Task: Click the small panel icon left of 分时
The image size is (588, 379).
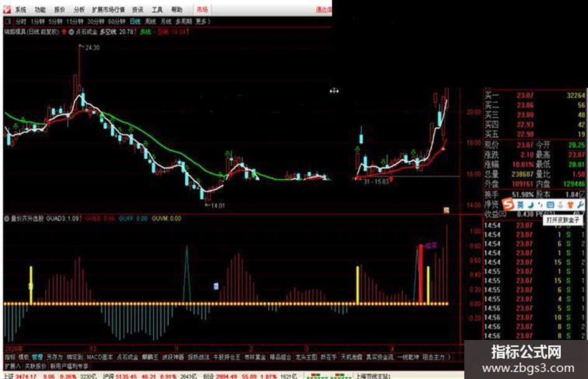Action: (x=8, y=22)
